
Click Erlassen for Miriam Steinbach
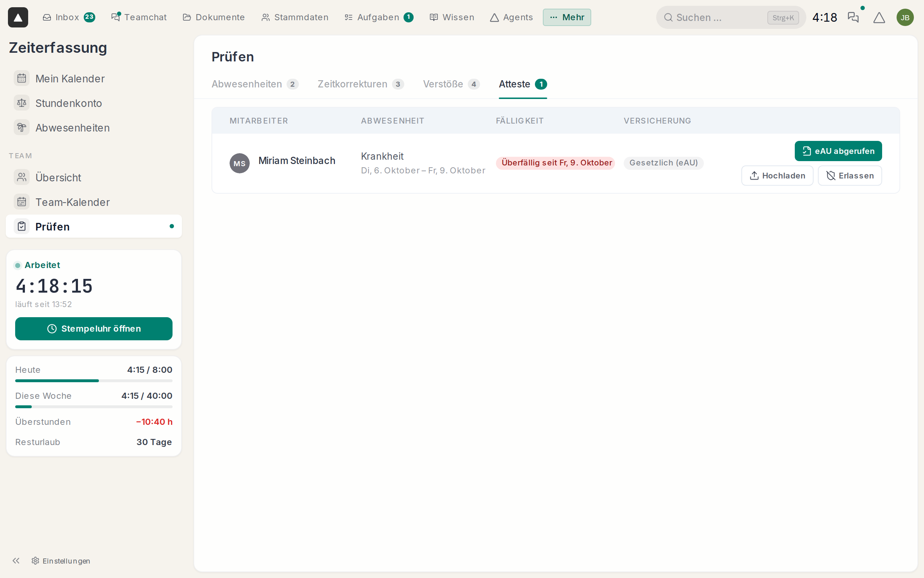click(850, 176)
